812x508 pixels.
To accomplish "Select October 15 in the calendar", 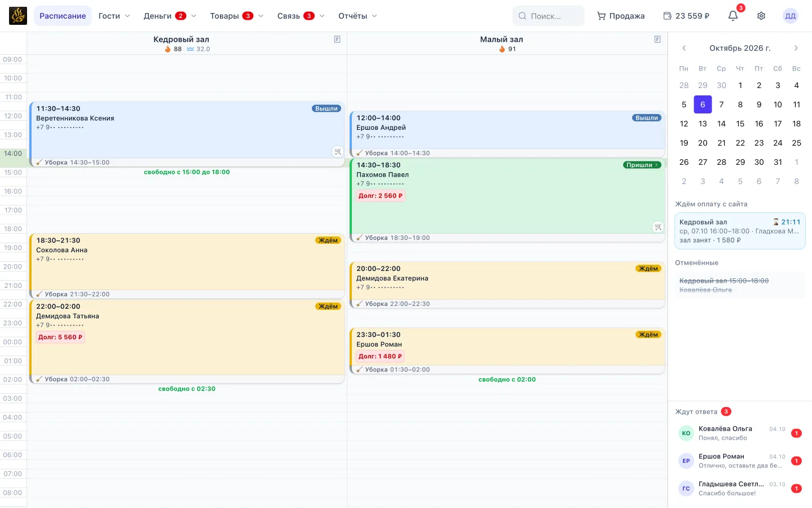I will (x=740, y=124).
